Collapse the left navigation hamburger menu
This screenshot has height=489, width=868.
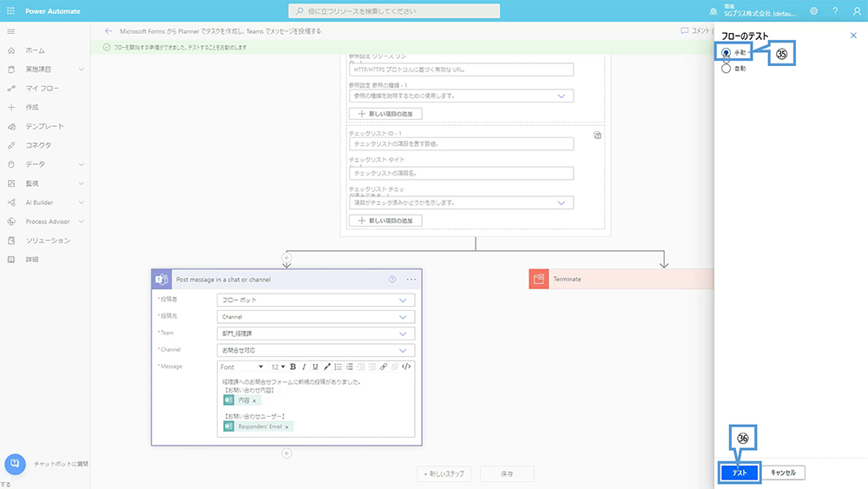click(x=10, y=31)
